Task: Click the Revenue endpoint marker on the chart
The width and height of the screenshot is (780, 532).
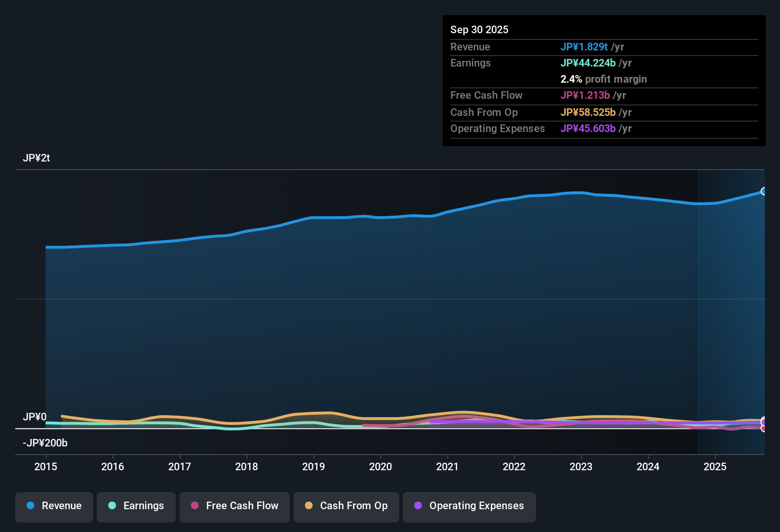Action: (x=764, y=191)
